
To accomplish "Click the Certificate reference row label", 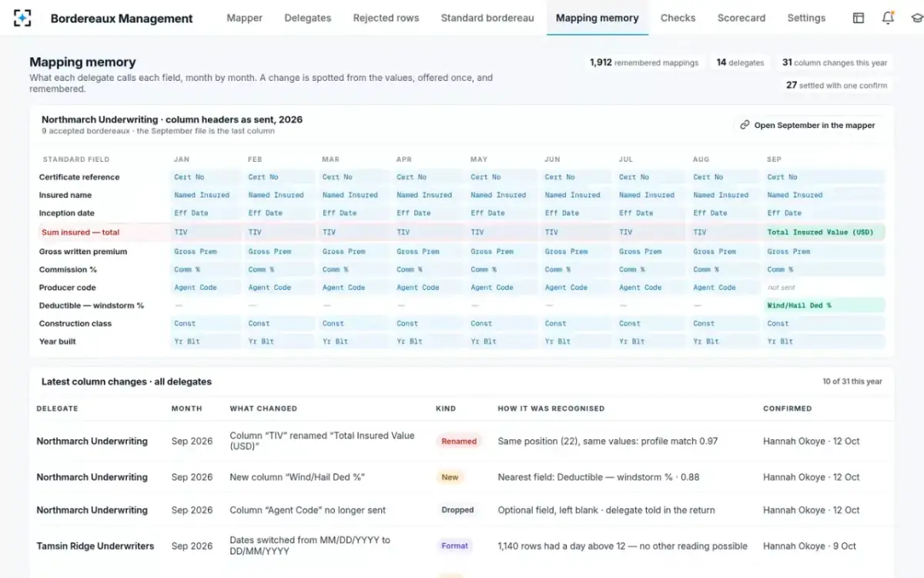I will click(x=80, y=177).
